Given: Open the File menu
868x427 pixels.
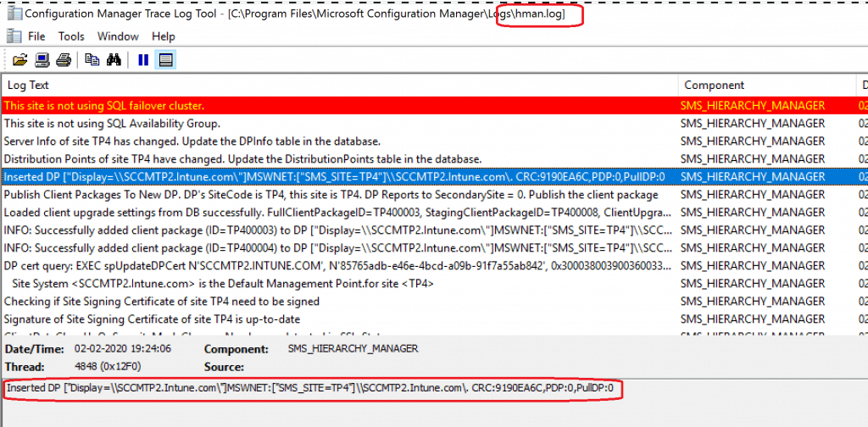Looking at the screenshot, I should (36, 36).
